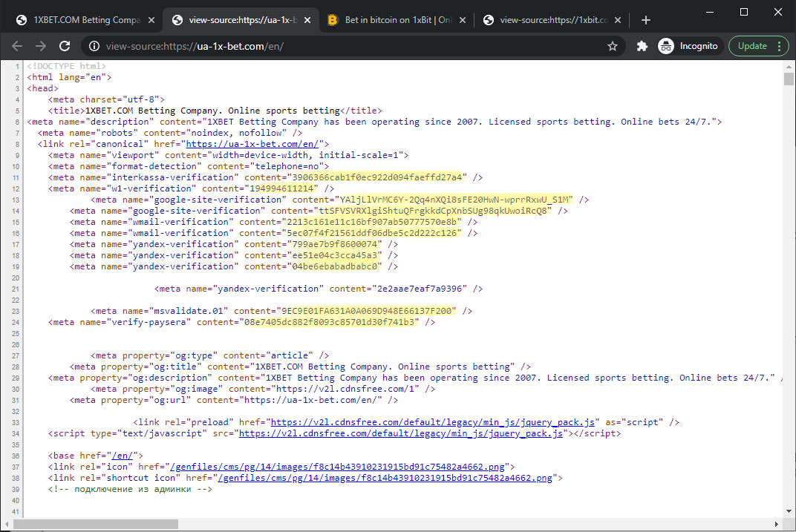796x532 pixels.
Task: Switch to the Bet in bitcoin on 1xBit tab
Action: pyautogui.click(x=397, y=20)
